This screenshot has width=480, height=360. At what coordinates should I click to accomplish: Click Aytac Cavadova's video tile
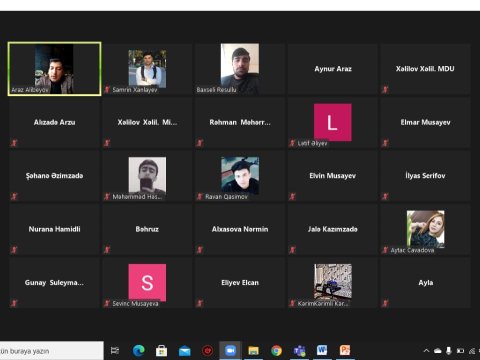coord(425,229)
